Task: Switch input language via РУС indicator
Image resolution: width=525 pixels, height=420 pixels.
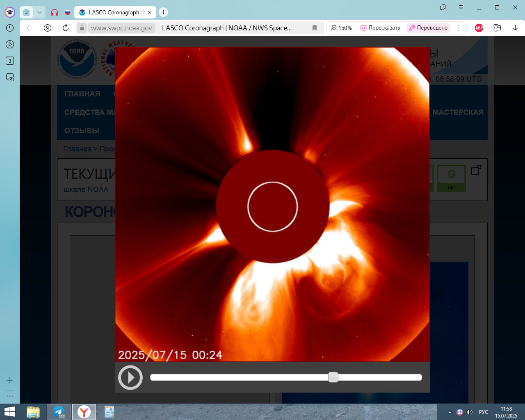Action: point(484,412)
